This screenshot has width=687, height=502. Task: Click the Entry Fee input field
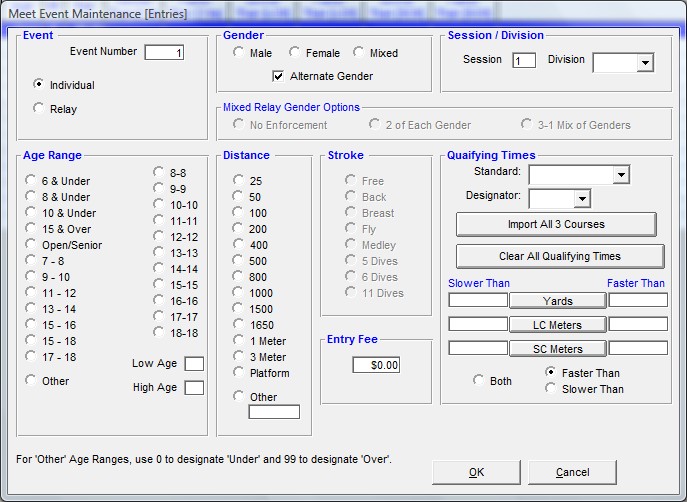pos(376,365)
